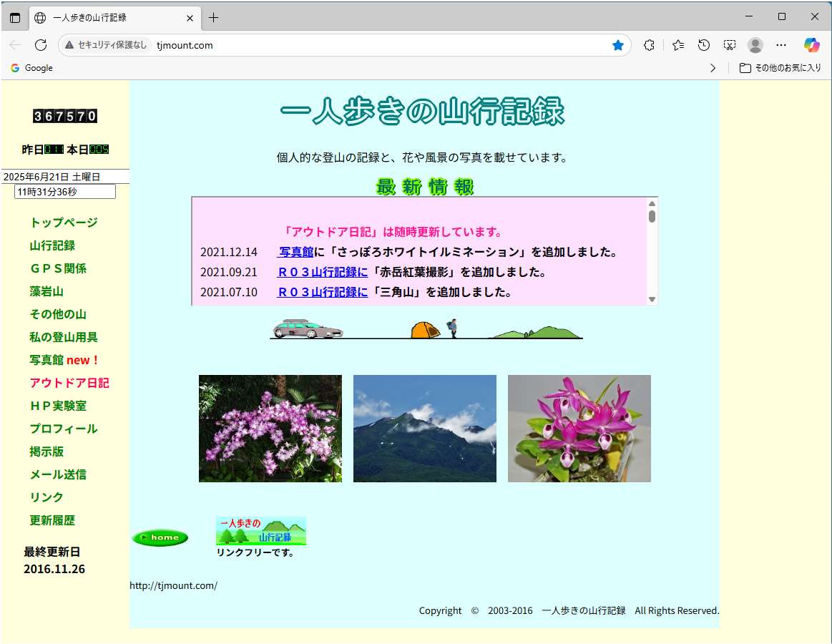Image resolution: width=832 pixels, height=644 pixels.
Task: Expand the favorites bar overflow chevron
Action: [x=713, y=68]
